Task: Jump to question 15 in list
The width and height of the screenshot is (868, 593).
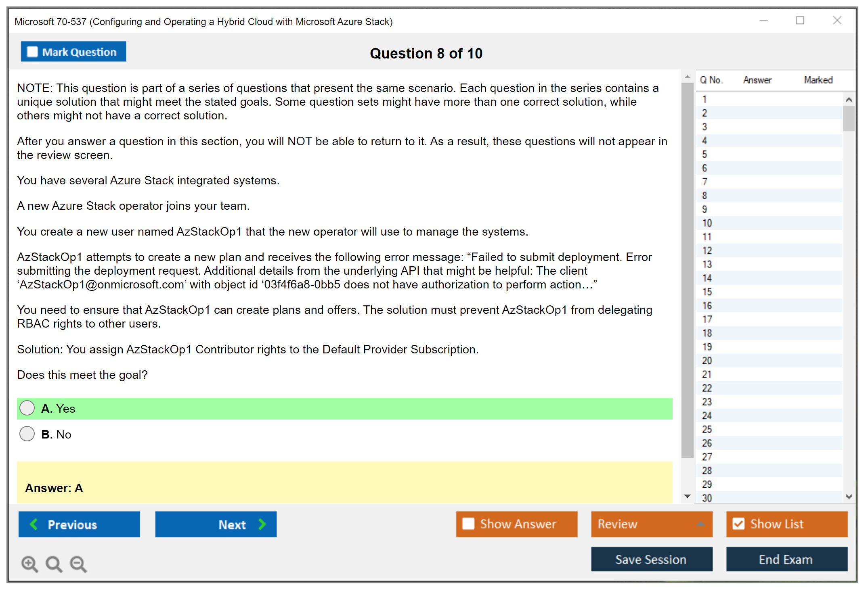Action: pyautogui.click(x=707, y=292)
